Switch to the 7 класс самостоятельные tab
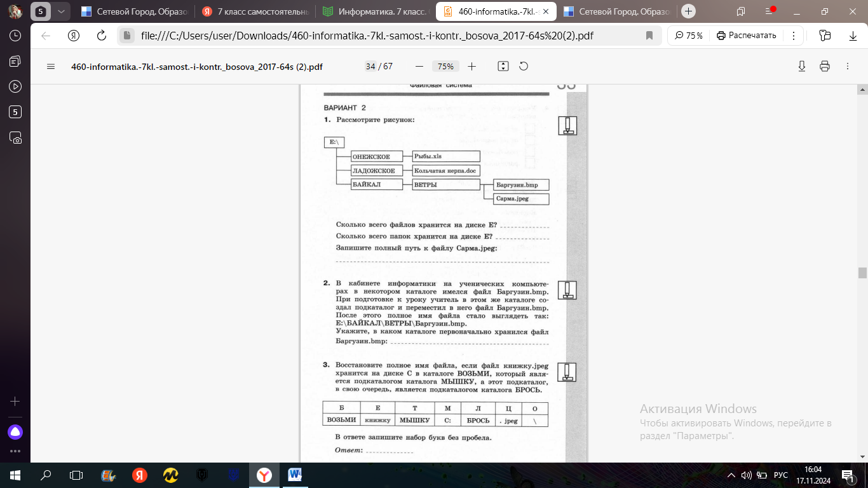Viewport: 868px width, 488px height. (x=255, y=11)
